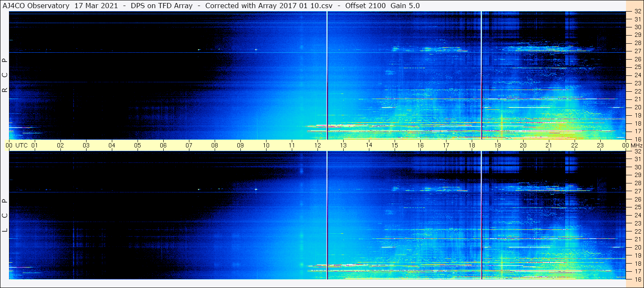The width and height of the screenshot is (644, 288).
Task: Click the 17 MHz tick of RCP panel
Action: coord(637,131)
